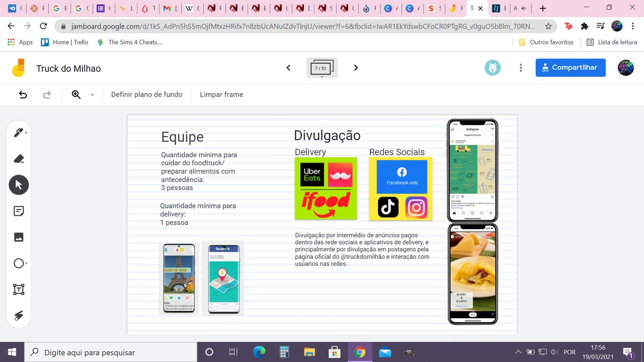644x362 pixels.
Task: Open the Jamboard more options menu
Action: (521, 68)
